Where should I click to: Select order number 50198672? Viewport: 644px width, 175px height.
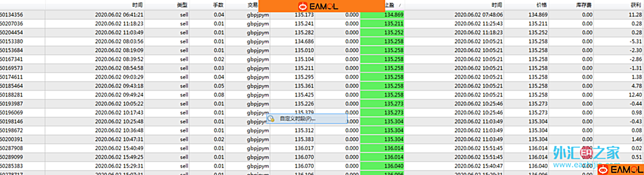click(x=11, y=130)
